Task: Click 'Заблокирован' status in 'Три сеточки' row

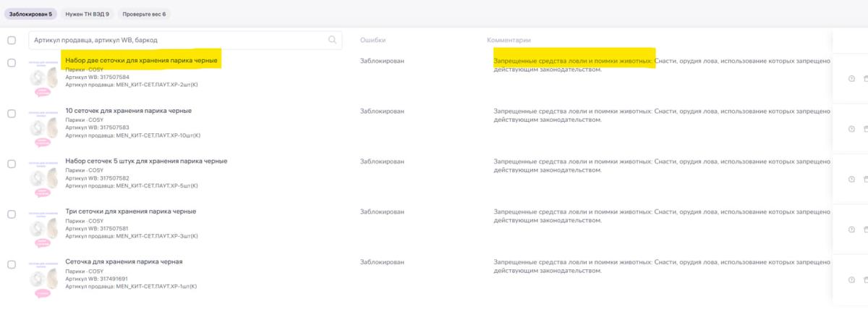Action: pos(382,212)
